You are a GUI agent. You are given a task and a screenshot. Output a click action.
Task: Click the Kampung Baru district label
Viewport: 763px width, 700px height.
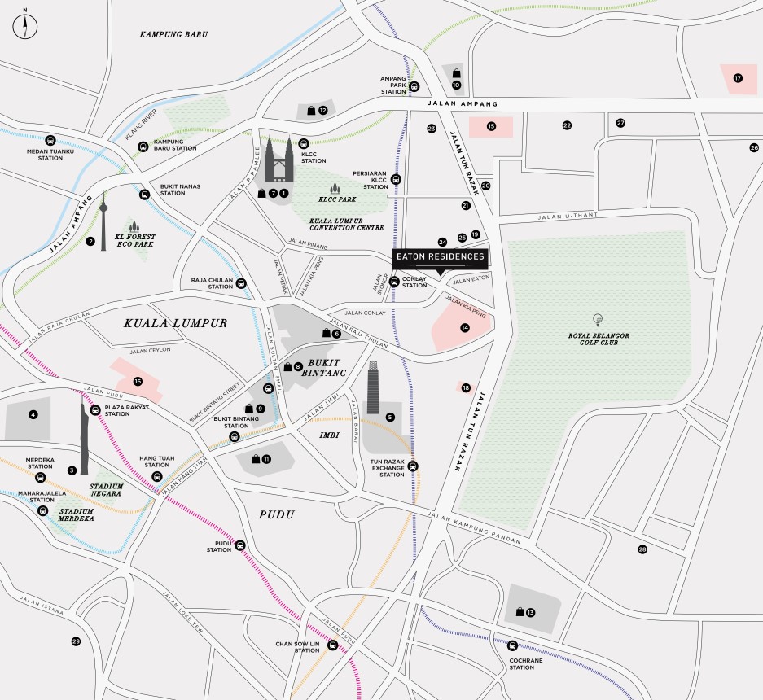[x=173, y=34]
